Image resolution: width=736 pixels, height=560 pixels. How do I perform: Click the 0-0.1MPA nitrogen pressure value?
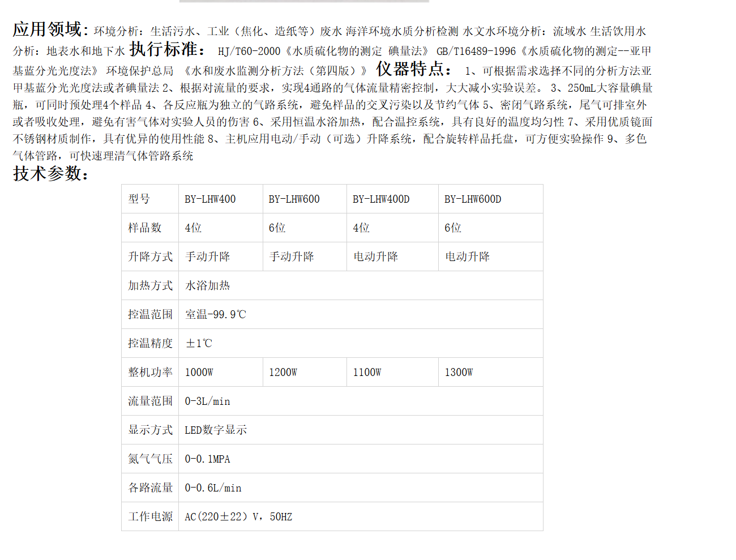[x=207, y=459]
